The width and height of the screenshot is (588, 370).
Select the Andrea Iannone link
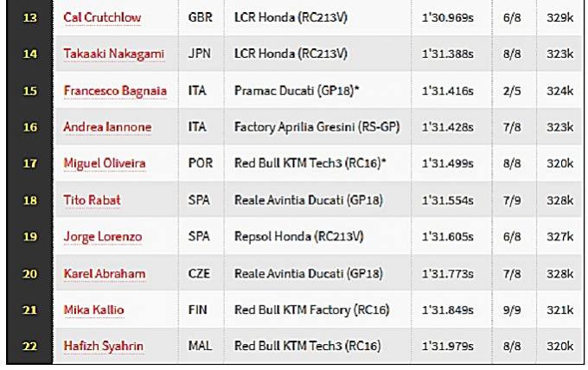[107, 127]
